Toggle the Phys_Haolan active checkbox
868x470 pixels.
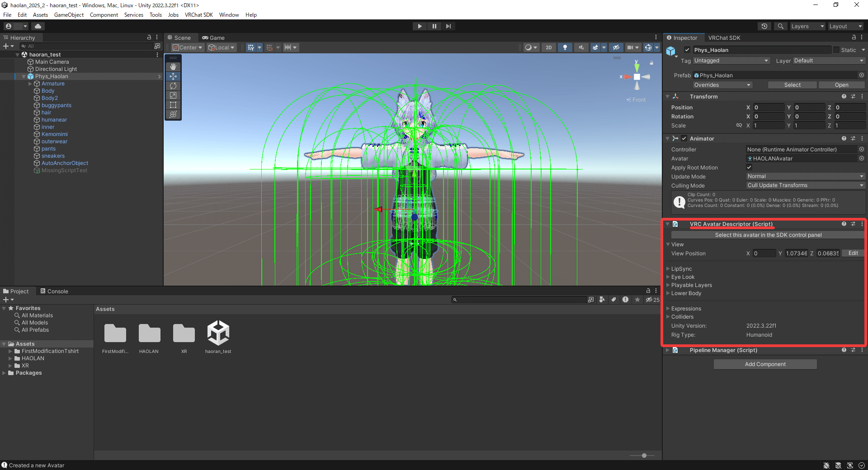(x=687, y=50)
